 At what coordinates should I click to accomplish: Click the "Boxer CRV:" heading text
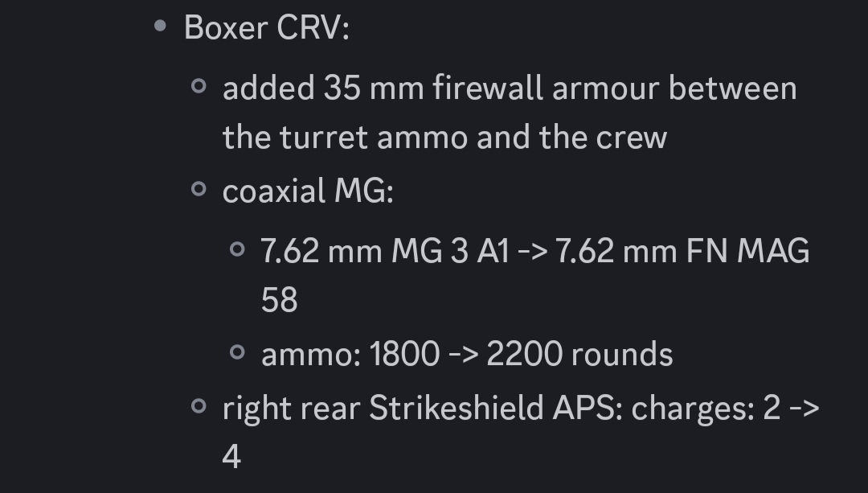[x=267, y=28]
